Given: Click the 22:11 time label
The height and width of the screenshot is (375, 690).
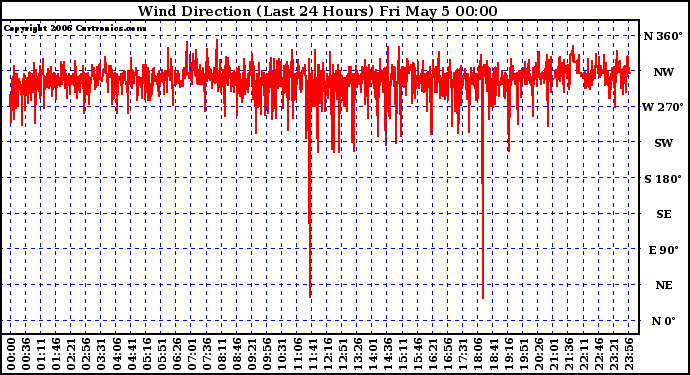Looking at the screenshot, I should (x=583, y=354).
